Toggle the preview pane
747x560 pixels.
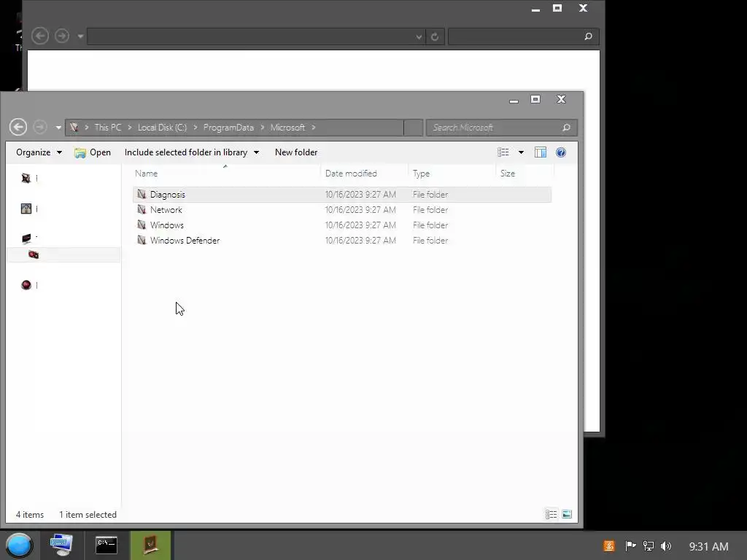pyautogui.click(x=541, y=152)
